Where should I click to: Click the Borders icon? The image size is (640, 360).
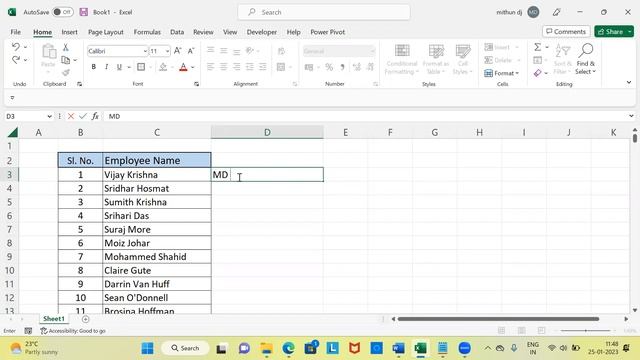point(141,67)
